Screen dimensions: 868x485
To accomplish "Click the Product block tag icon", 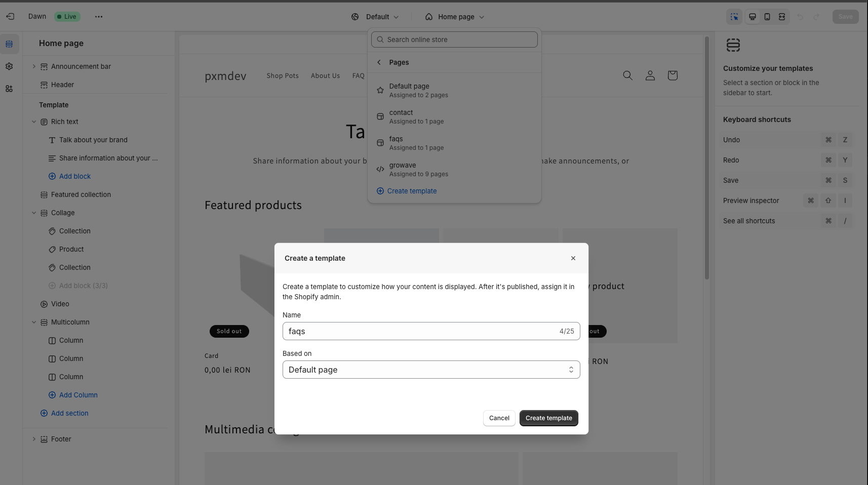I will click(x=52, y=250).
